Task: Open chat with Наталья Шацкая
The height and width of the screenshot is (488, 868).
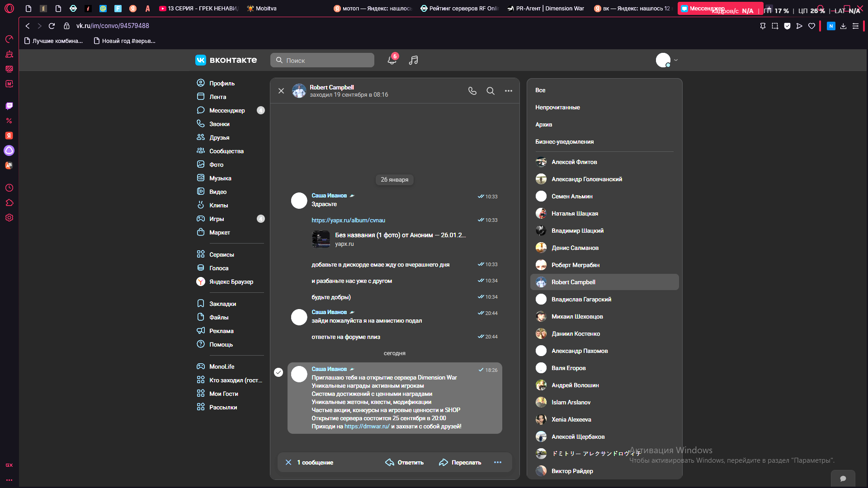Action: tap(604, 213)
